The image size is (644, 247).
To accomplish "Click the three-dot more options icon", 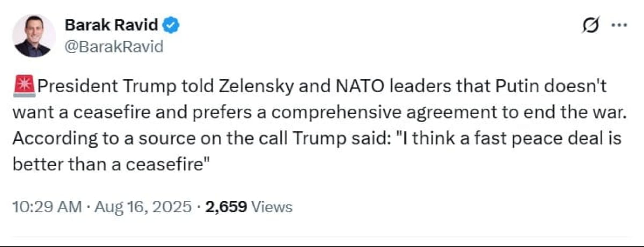I will click(620, 25).
